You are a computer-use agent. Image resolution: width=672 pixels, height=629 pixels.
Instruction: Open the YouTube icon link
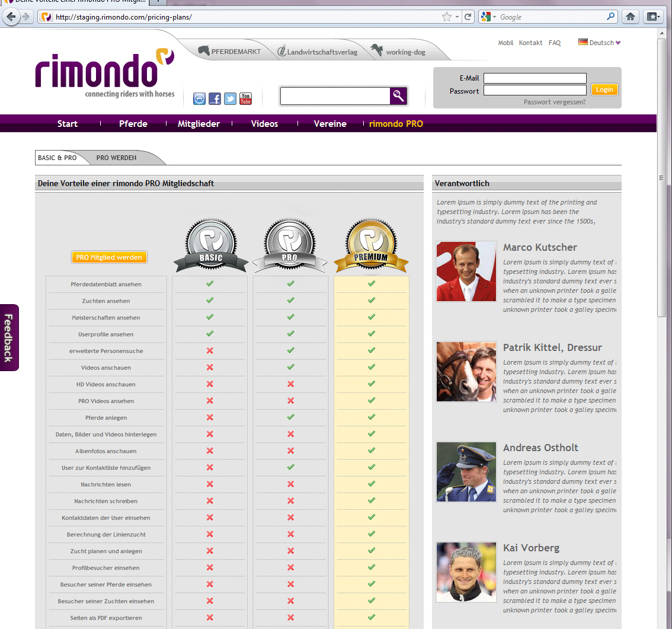point(245,98)
